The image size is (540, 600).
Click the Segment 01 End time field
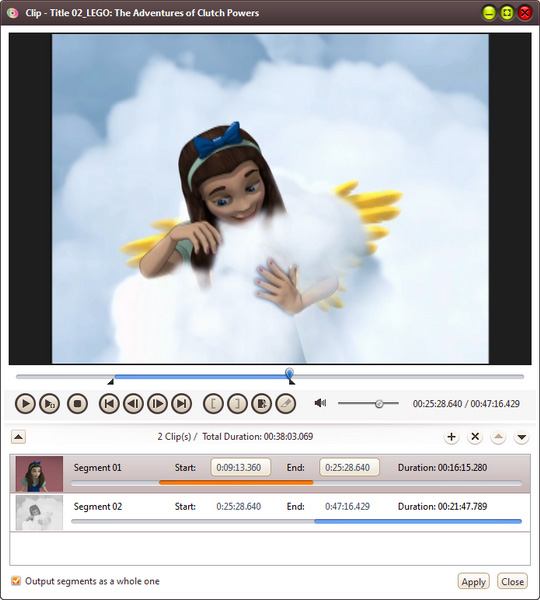coord(349,467)
